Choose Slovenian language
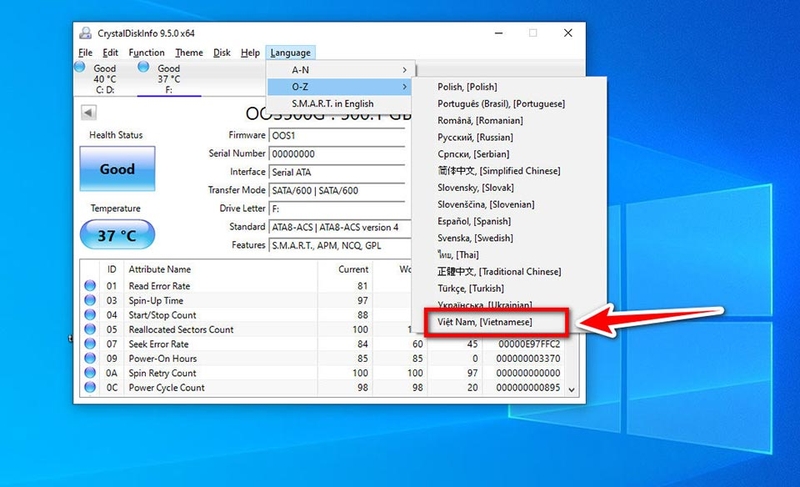The width and height of the screenshot is (800, 487). coord(509,204)
